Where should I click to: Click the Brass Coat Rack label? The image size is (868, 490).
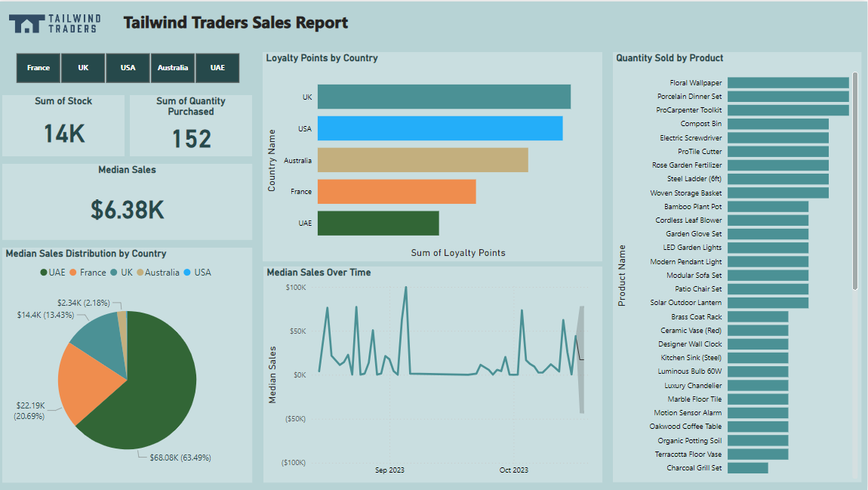click(x=697, y=316)
